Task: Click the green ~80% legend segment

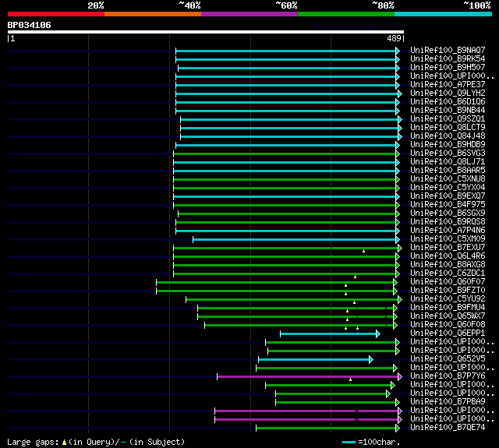Action: tap(346, 14)
